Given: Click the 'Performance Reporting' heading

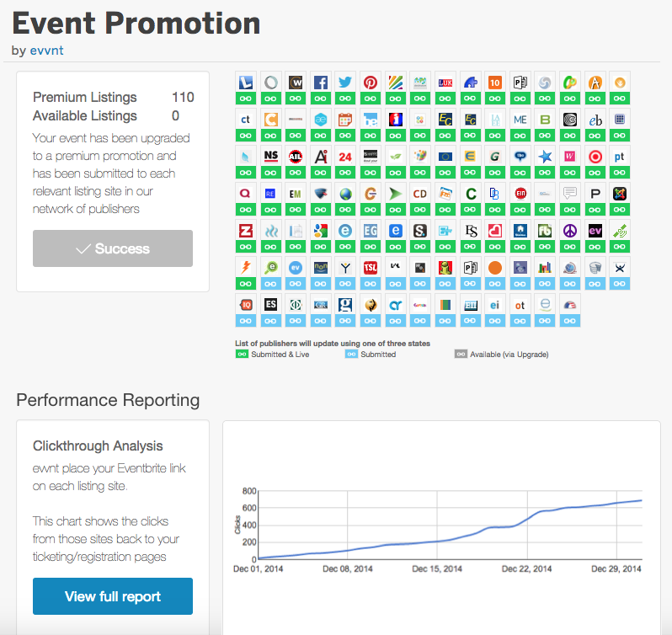Looking at the screenshot, I should (x=108, y=400).
